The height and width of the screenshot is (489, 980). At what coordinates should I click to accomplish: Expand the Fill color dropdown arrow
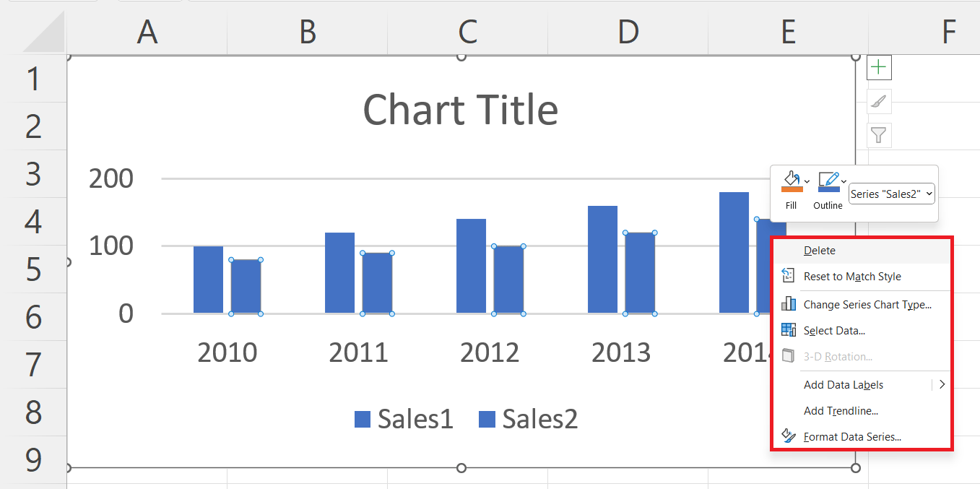coord(807,181)
